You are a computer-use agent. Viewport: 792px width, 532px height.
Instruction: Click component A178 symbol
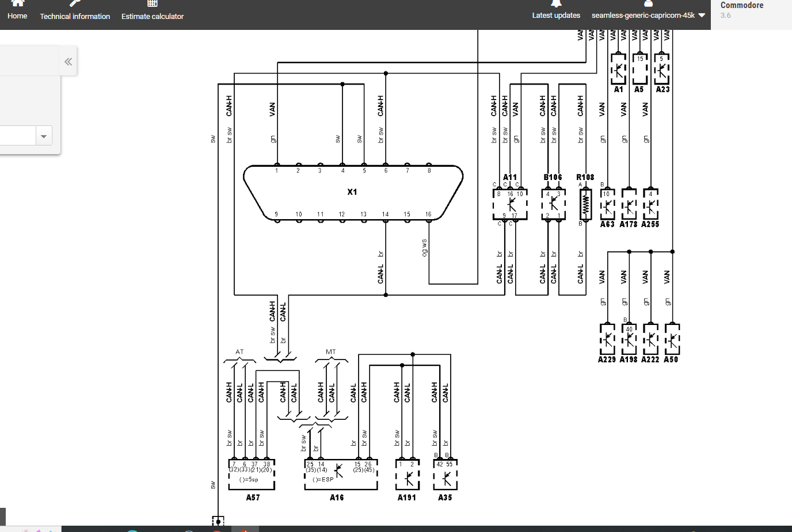point(629,204)
